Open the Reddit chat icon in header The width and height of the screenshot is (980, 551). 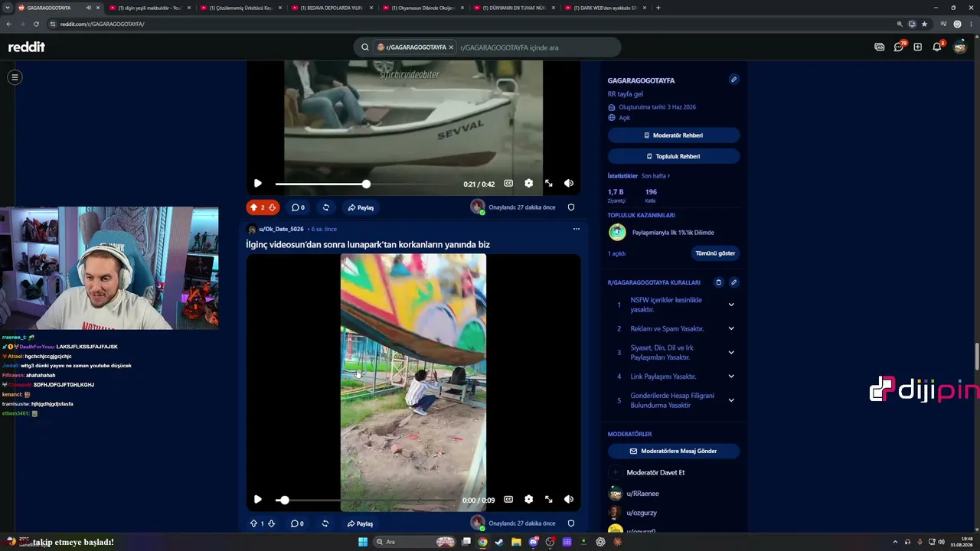tap(899, 47)
